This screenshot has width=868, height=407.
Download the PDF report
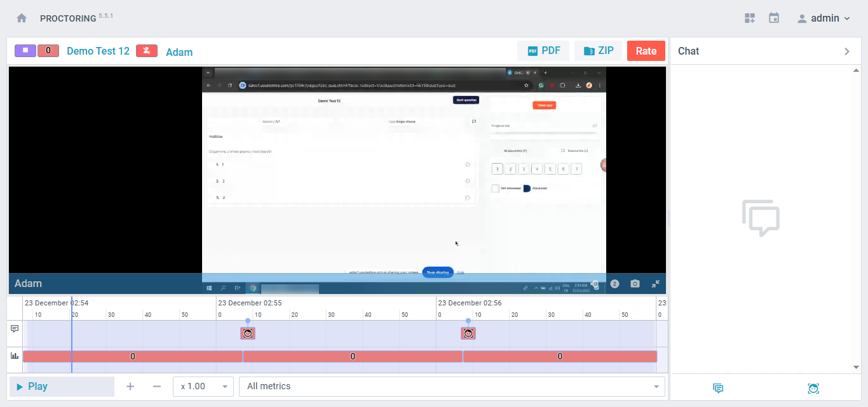[x=543, y=51]
